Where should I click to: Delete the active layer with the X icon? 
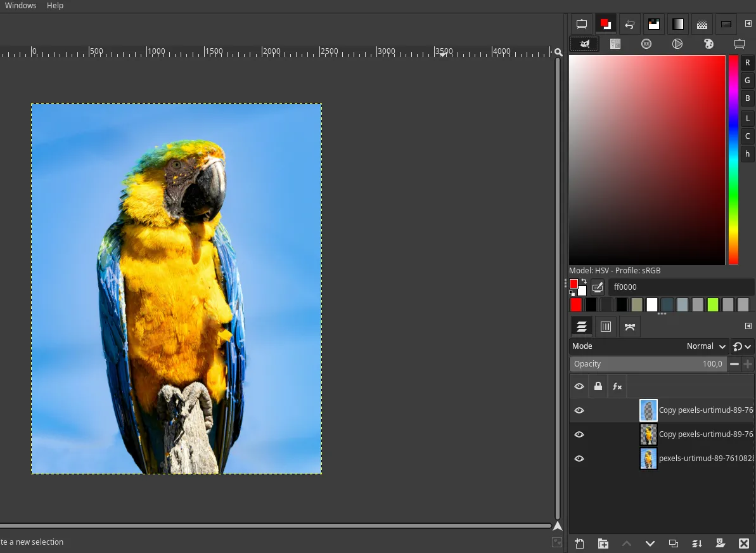tap(743, 543)
